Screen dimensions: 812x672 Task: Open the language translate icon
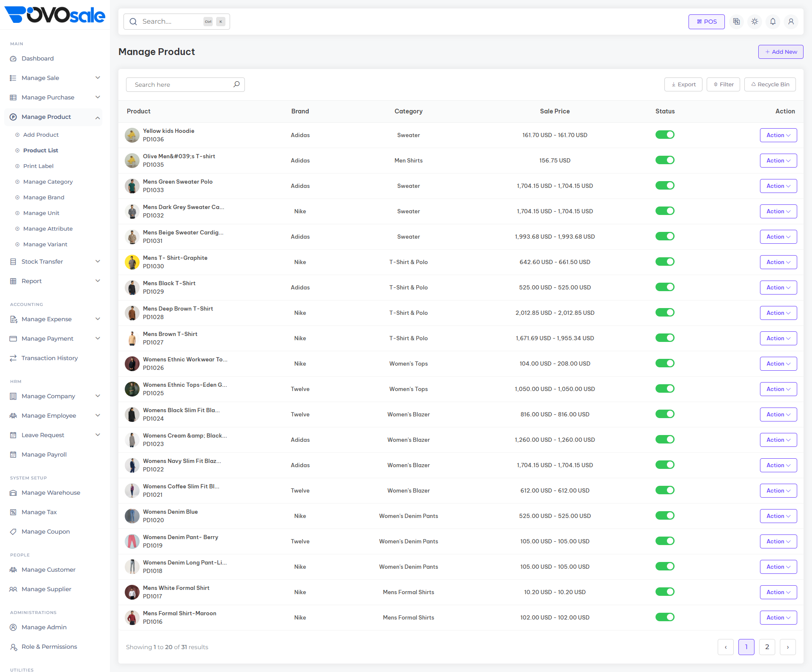tap(736, 22)
